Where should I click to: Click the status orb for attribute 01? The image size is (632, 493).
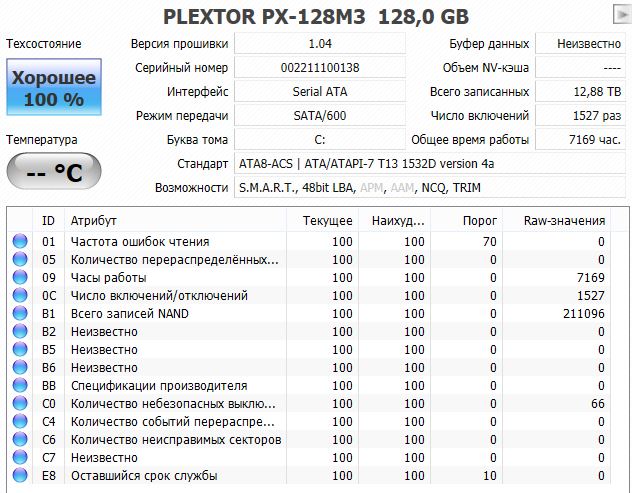pos(19,241)
